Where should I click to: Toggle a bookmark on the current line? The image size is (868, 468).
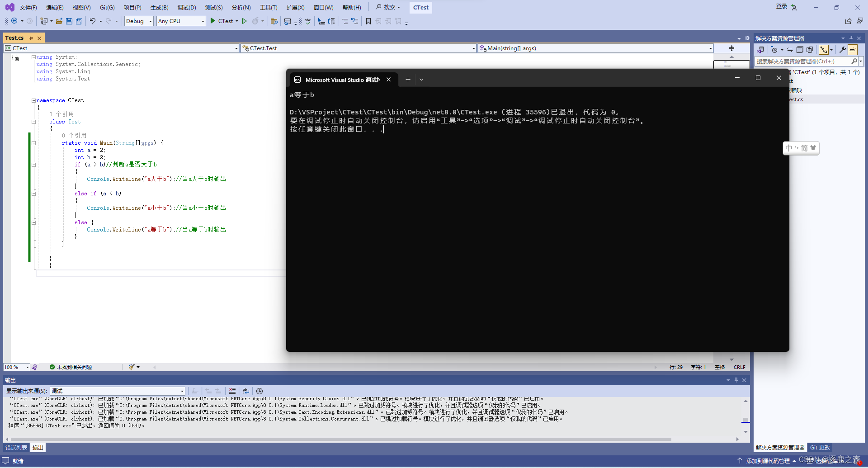tap(368, 21)
